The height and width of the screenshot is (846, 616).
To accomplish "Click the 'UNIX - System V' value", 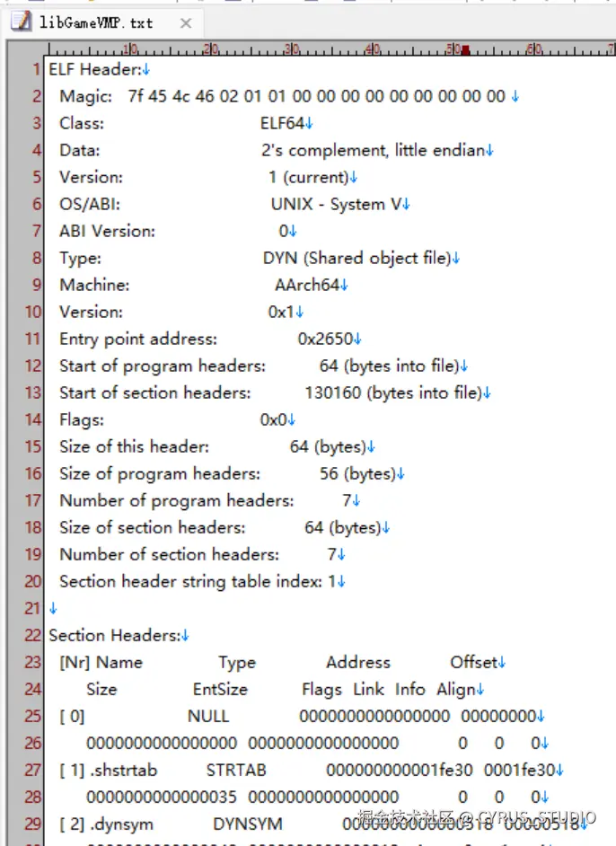I will (336, 204).
